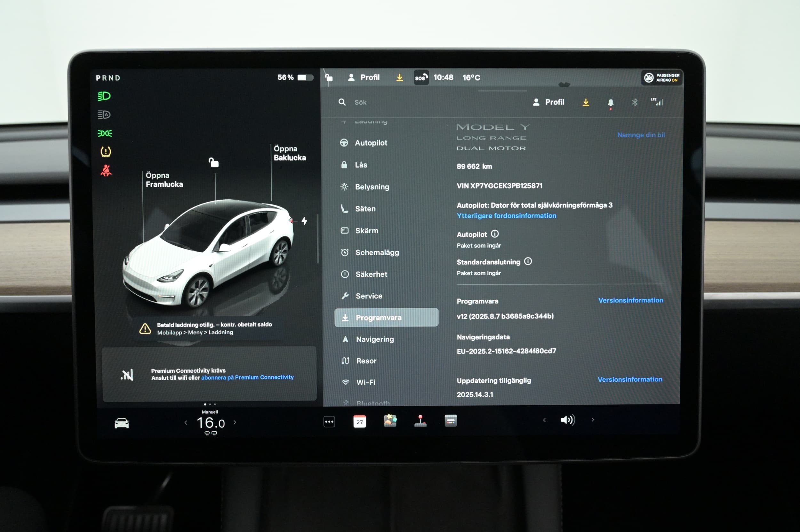
Task: Open charge port via lightning bolt icon
Action: pyautogui.click(x=304, y=221)
